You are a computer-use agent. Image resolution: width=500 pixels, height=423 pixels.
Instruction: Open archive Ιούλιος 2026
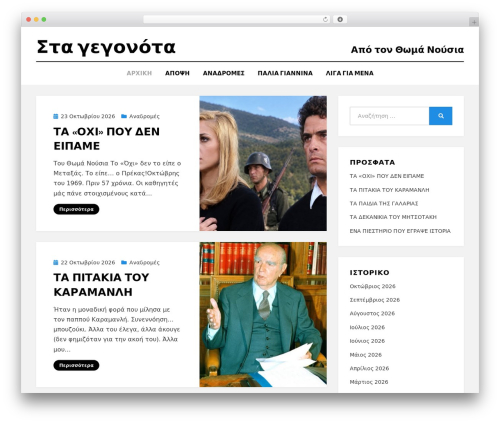point(367,327)
